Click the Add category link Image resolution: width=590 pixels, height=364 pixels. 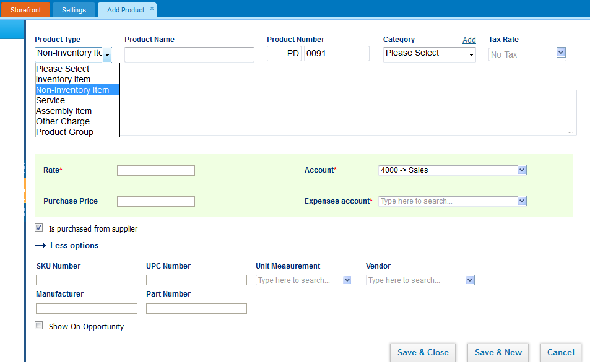click(469, 40)
